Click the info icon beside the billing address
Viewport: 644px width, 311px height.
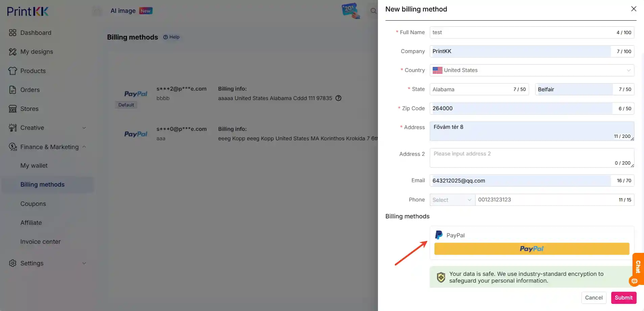point(338,98)
